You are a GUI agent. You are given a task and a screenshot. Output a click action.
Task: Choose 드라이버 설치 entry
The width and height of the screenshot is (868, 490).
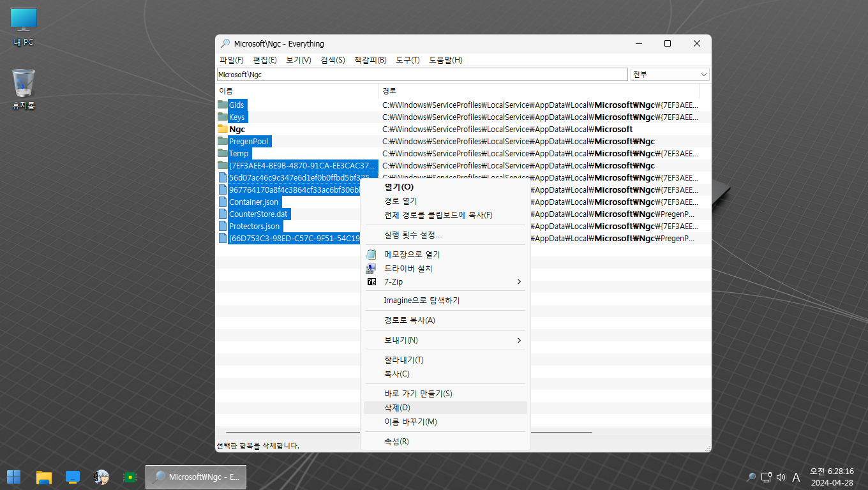445,269
